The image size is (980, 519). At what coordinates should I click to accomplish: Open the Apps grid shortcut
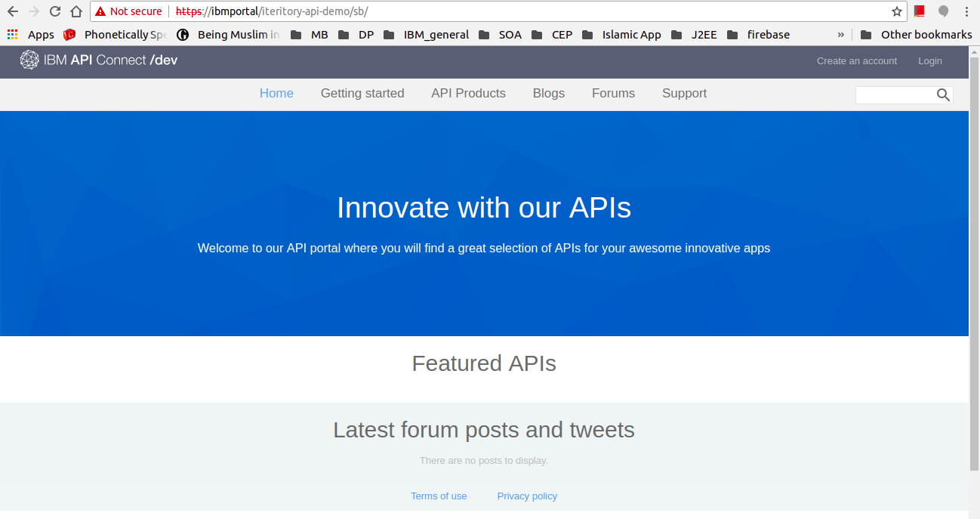pos(30,35)
